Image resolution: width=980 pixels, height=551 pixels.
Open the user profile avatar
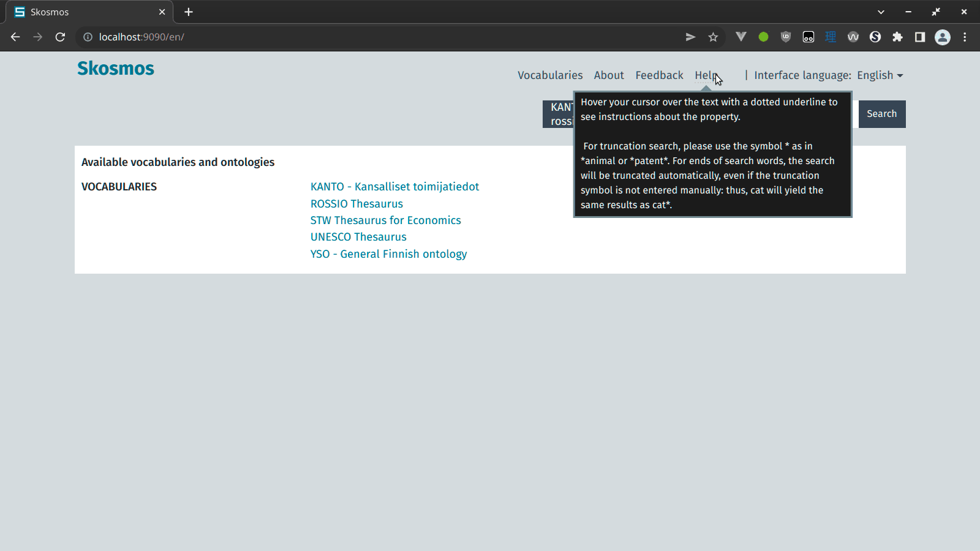click(943, 37)
